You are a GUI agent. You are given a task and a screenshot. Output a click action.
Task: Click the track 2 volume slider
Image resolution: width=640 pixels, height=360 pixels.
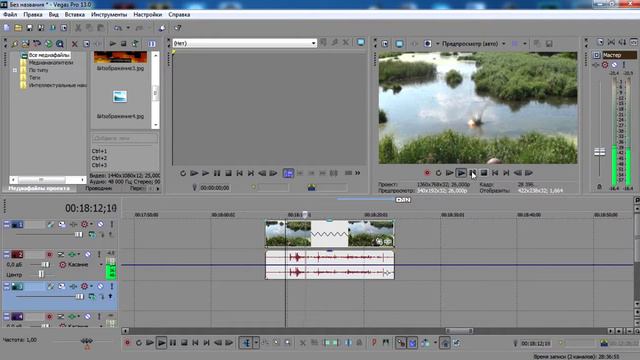click(45, 264)
